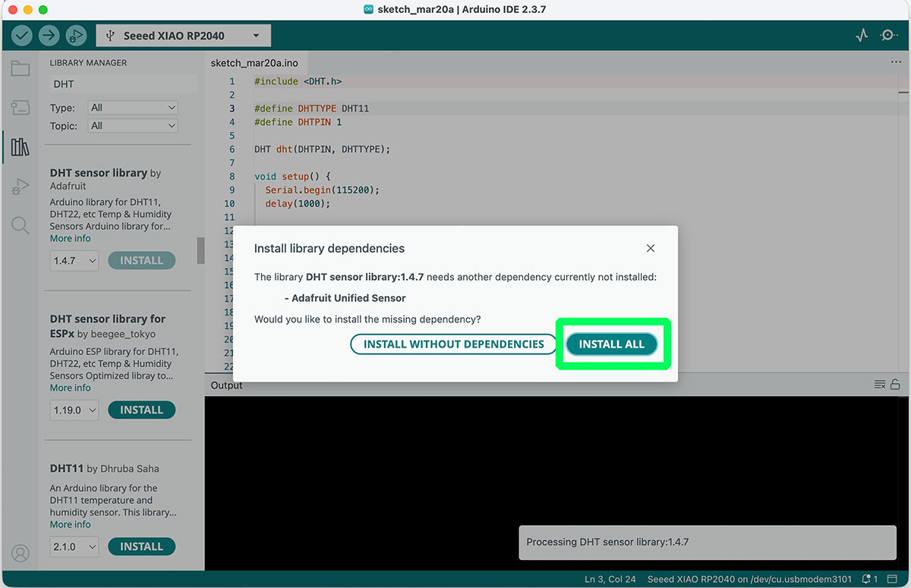
Task: Open More info for Adafruit DHT library
Action: (71, 238)
